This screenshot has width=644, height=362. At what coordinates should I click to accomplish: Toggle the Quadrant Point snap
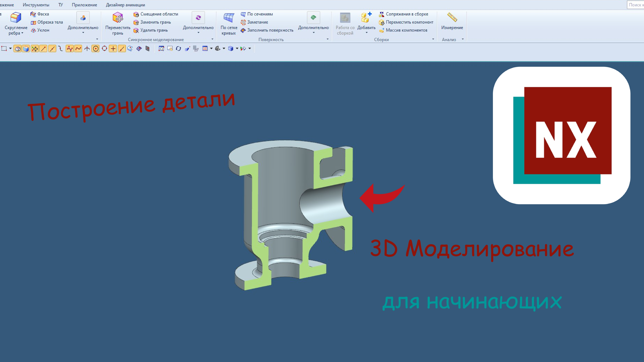click(x=104, y=49)
